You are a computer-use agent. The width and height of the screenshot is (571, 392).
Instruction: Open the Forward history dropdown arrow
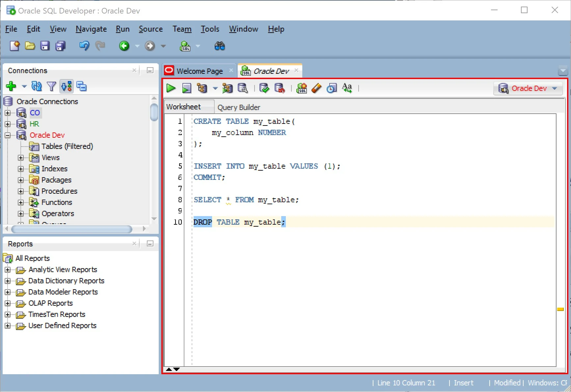click(163, 46)
